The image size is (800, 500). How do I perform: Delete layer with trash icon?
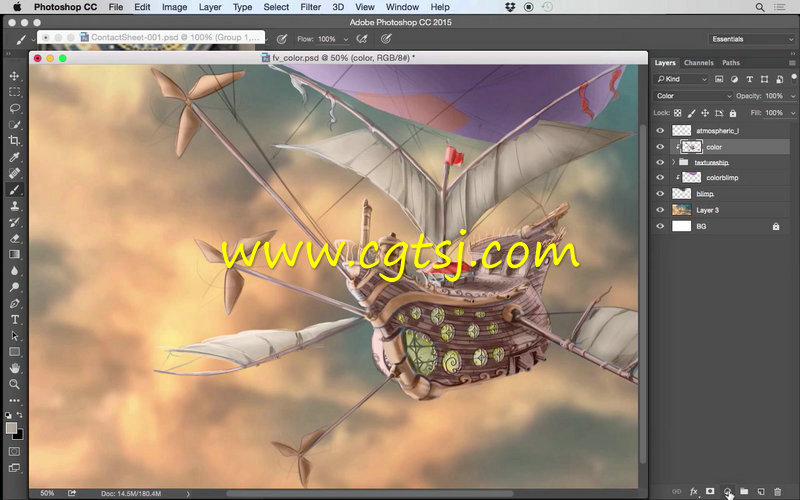pyautogui.click(x=778, y=491)
